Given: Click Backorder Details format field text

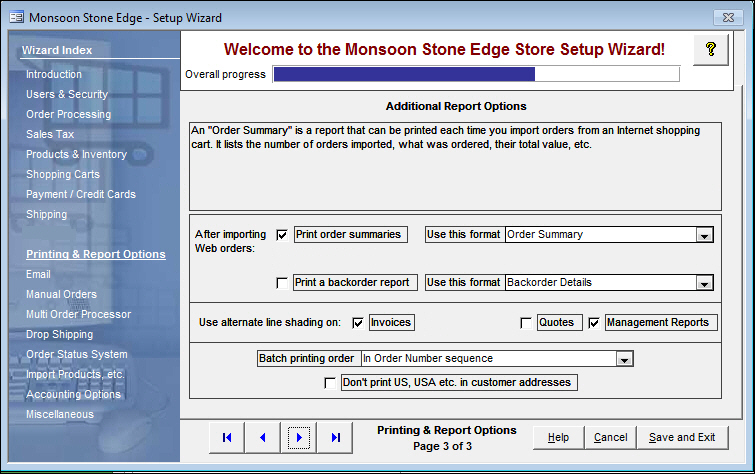Looking at the screenshot, I should [601, 282].
